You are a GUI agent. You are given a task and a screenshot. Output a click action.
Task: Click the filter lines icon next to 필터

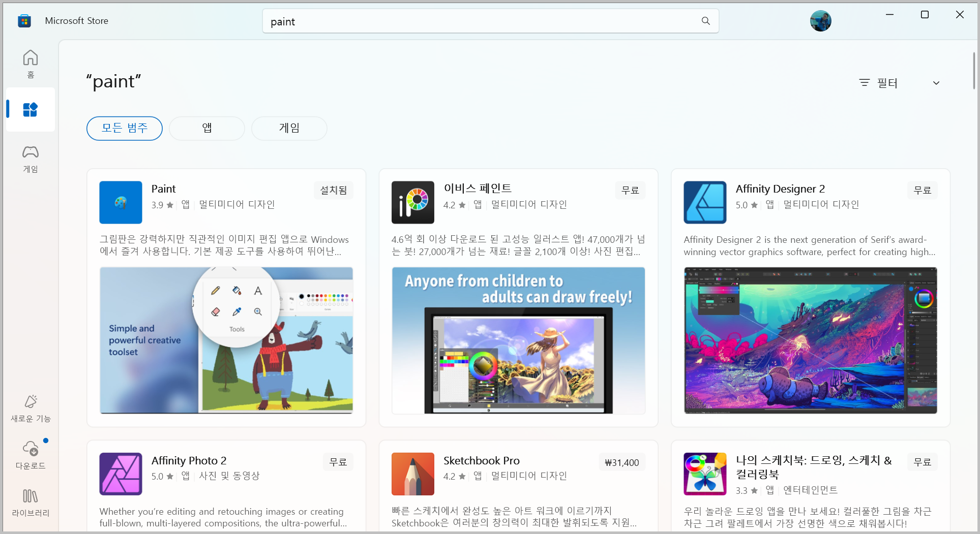pos(864,82)
